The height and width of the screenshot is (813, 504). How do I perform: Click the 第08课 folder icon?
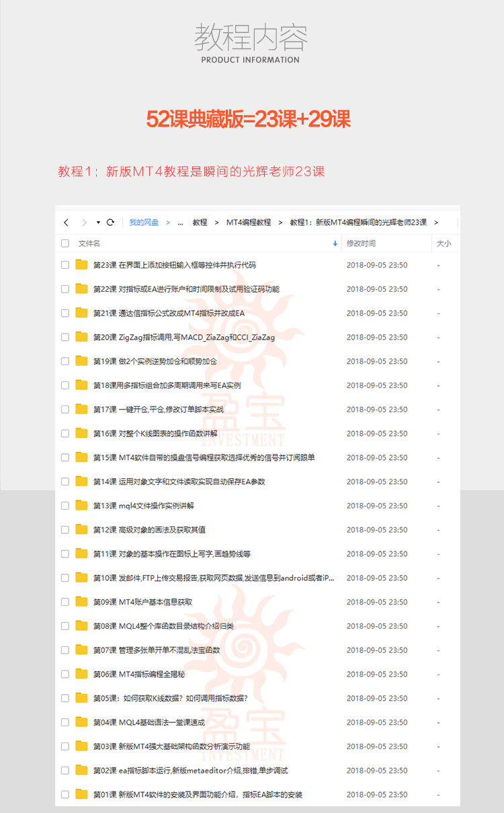(82, 626)
